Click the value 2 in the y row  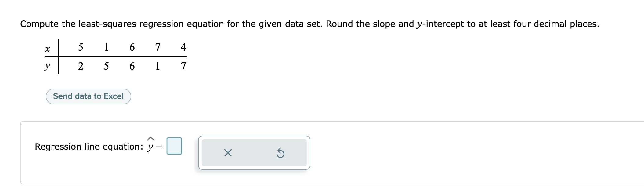[80, 66]
